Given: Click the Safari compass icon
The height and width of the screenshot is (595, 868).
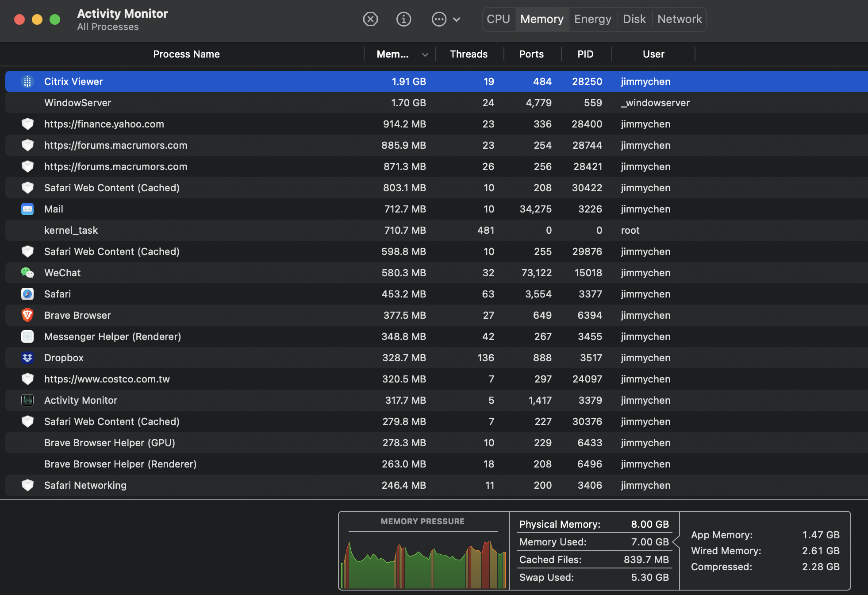Looking at the screenshot, I should [27, 294].
